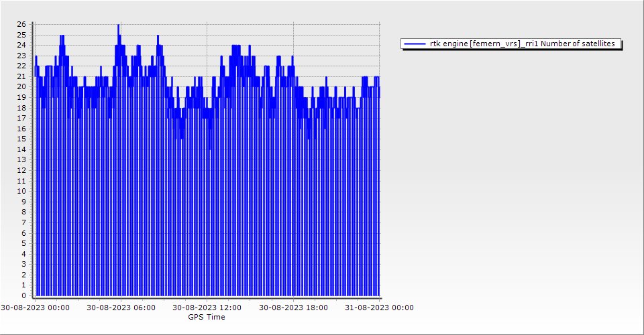Click the GPS Time axis title

point(207,317)
